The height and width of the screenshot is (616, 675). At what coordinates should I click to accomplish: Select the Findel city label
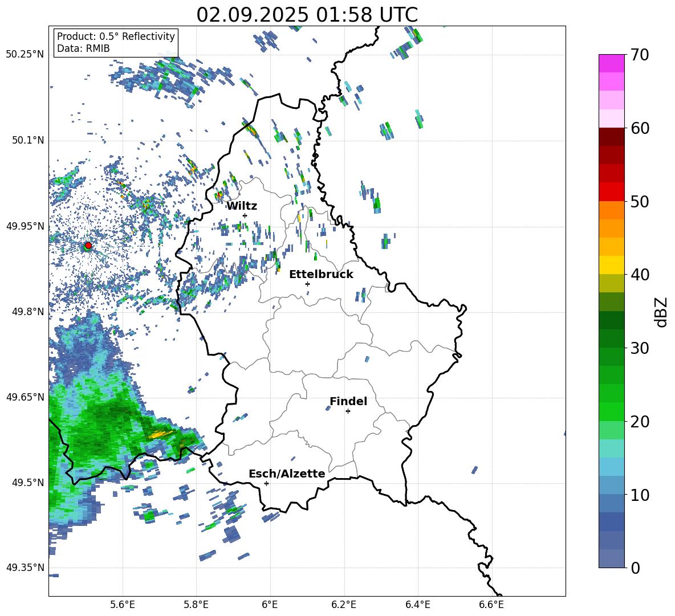point(348,401)
